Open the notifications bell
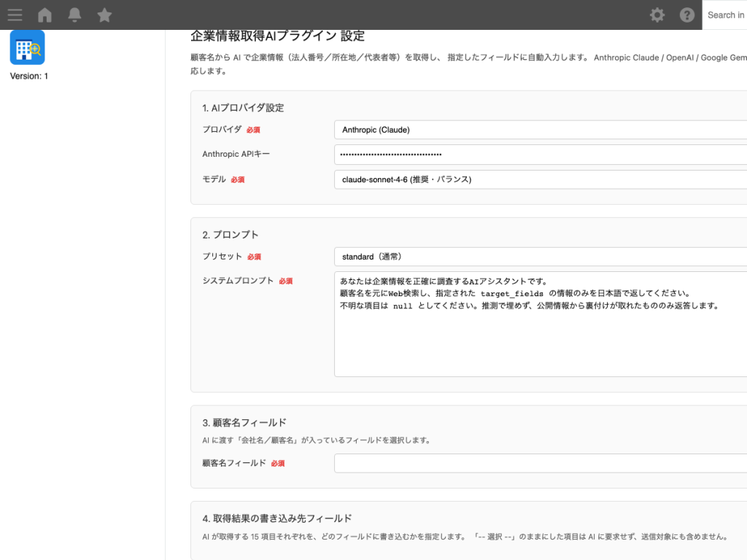The image size is (747, 560). click(x=74, y=15)
